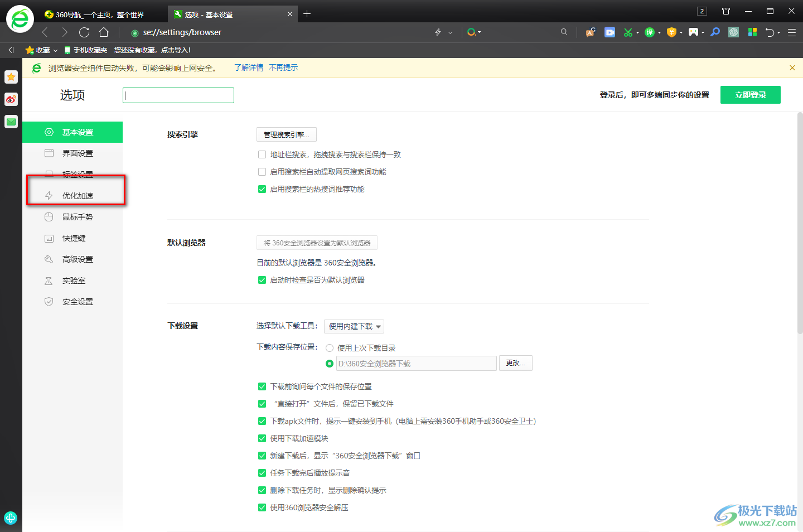Image resolution: width=803 pixels, height=532 pixels.
Task: Uncheck 任务下载完后播放提示音
Action: point(262,473)
